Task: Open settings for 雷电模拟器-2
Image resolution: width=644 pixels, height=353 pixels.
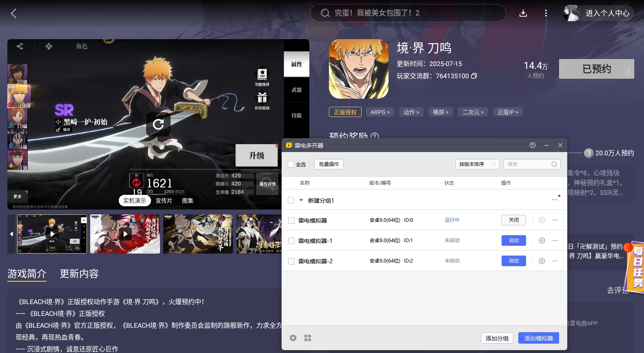Action: 542,261
